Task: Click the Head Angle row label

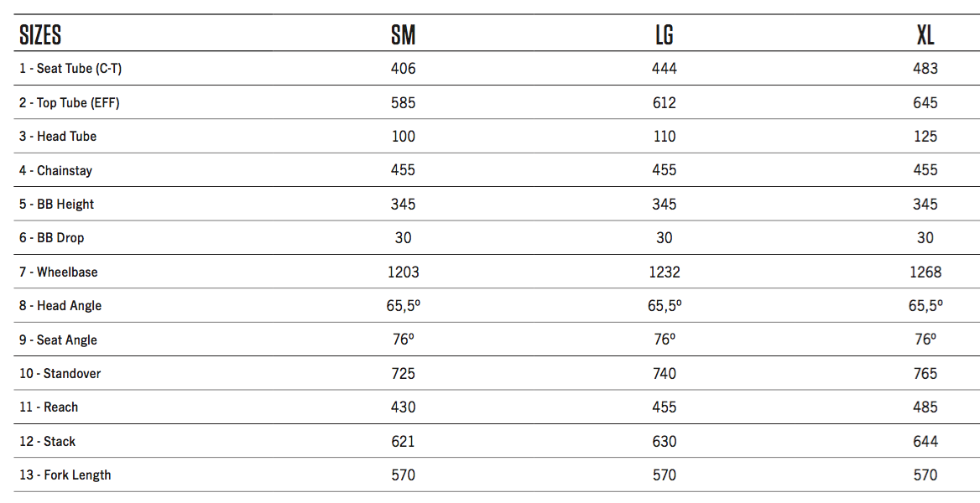Action: (x=60, y=306)
